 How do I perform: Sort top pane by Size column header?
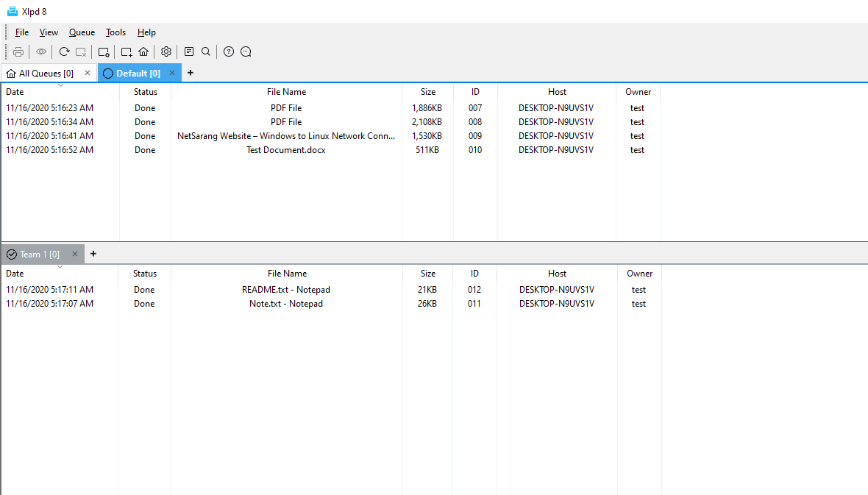[427, 92]
